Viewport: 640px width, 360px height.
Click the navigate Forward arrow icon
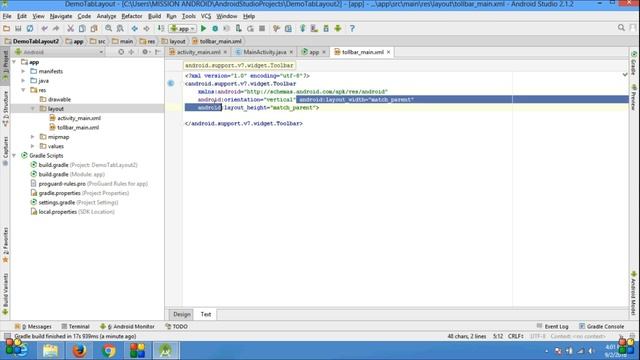(x=146, y=29)
